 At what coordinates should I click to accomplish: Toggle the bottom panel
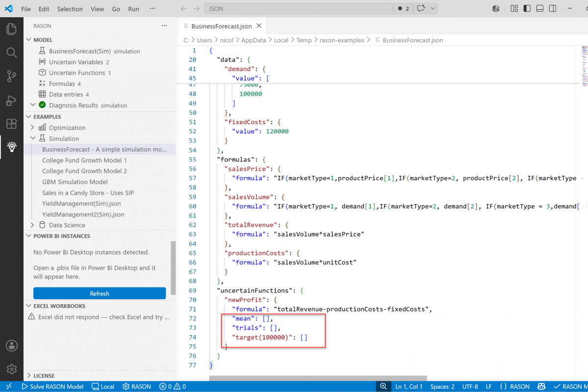(x=540, y=9)
